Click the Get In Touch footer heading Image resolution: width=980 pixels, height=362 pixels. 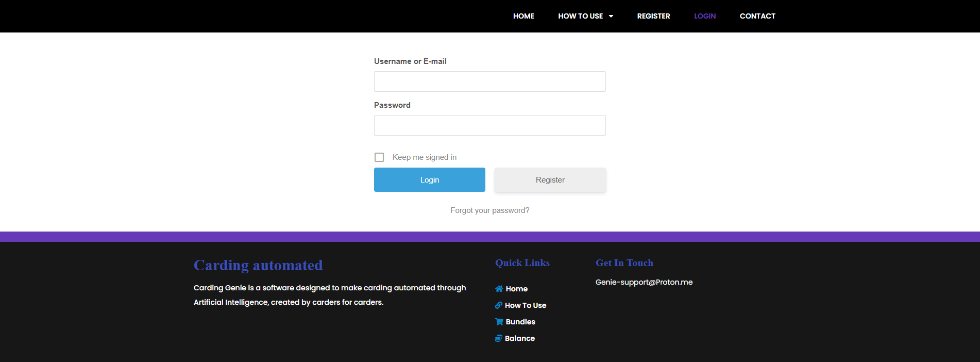624,263
